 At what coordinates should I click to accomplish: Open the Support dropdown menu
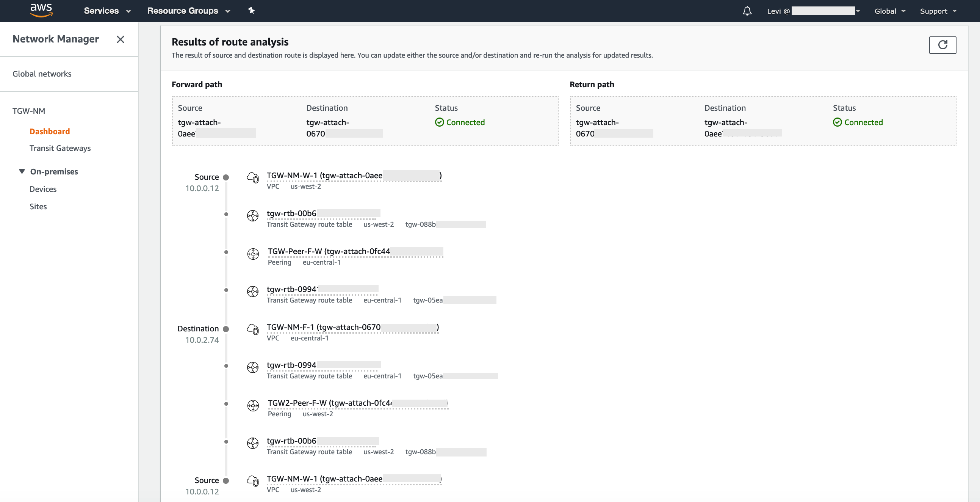[938, 11]
